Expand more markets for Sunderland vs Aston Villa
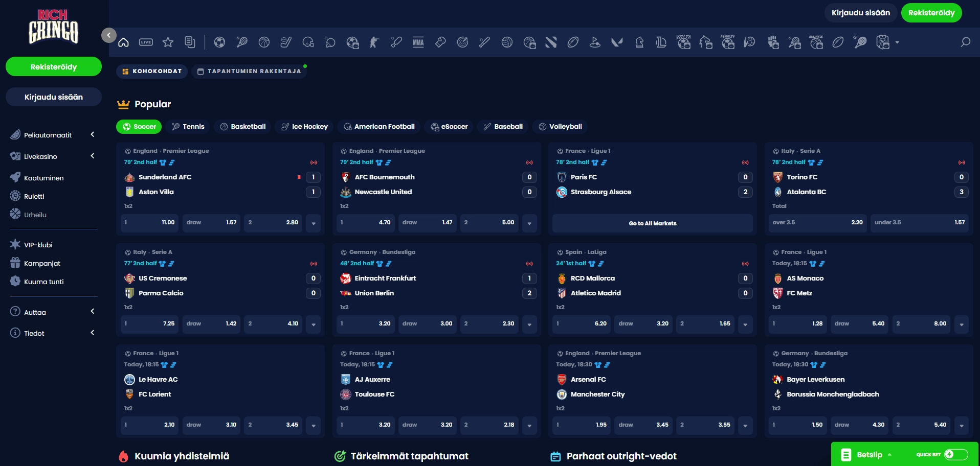 coord(314,223)
